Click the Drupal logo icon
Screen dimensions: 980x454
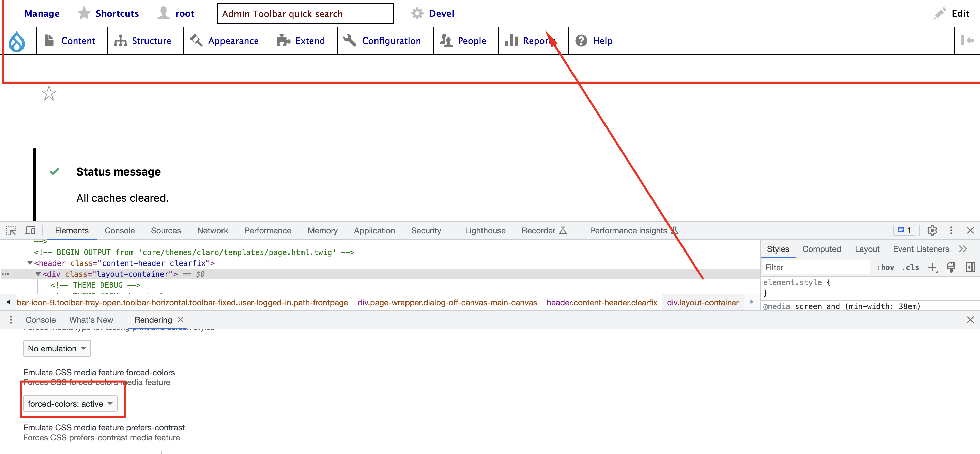(16, 41)
